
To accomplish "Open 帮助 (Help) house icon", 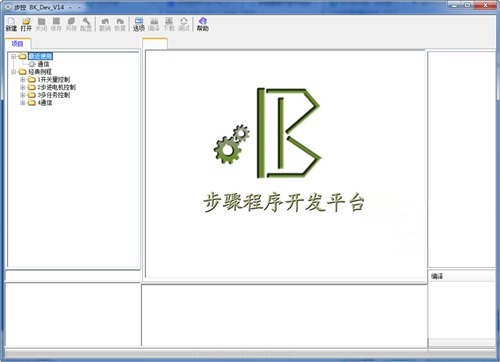I will pos(203,24).
